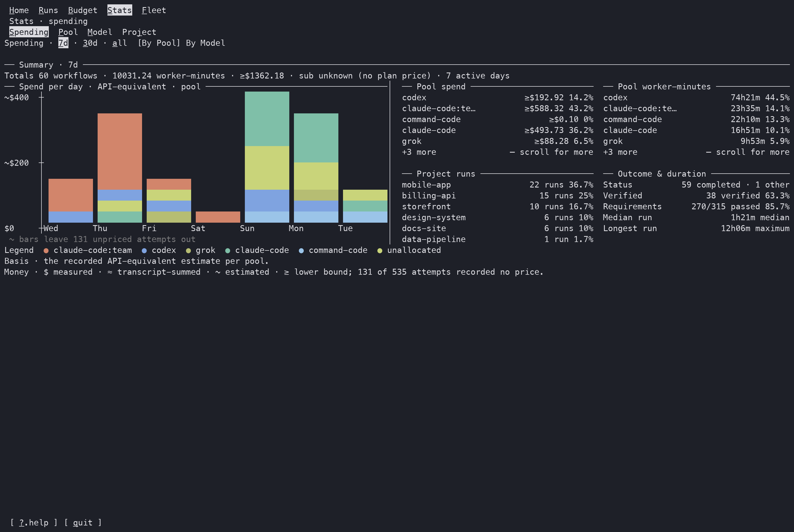
Task: Choose the all time range
Action: [119, 43]
